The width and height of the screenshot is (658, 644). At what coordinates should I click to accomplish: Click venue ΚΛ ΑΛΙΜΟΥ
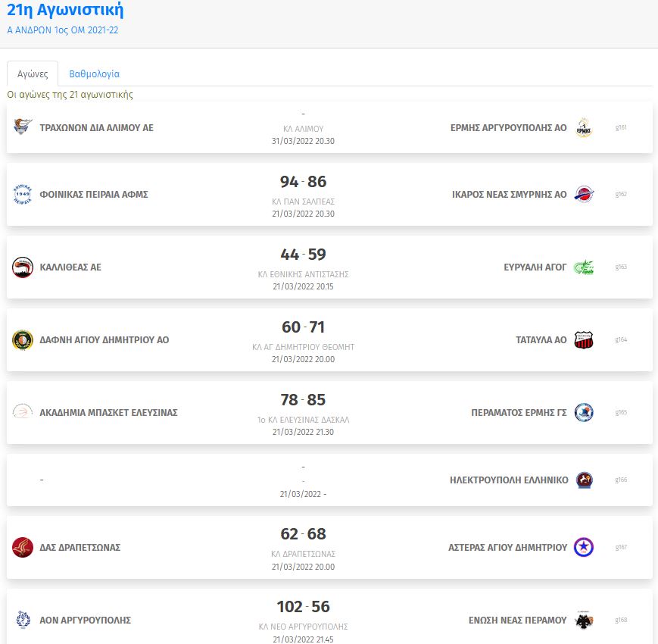point(303,129)
